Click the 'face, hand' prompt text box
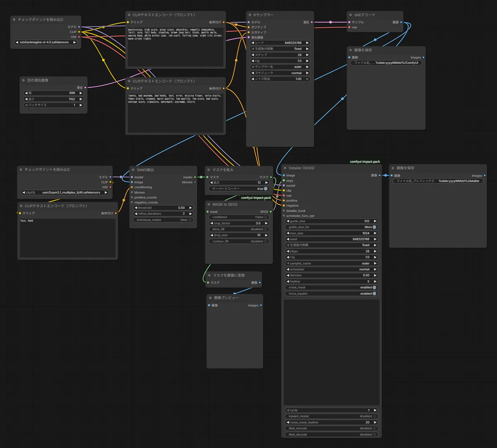Viewport: 497px width, 448px height. (68, 238)
